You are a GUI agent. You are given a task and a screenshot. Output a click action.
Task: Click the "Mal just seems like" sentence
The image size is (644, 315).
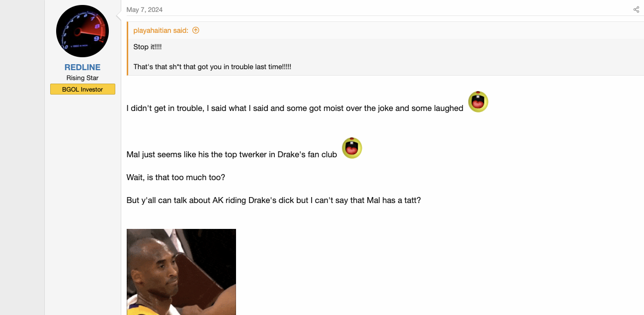pyautogui.click(x=232, y=154)
